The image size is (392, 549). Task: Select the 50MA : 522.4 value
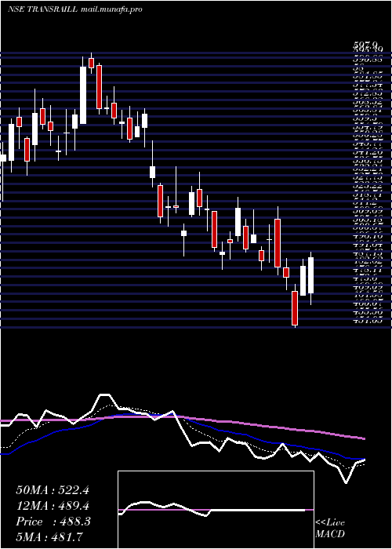tap(53, 489)
